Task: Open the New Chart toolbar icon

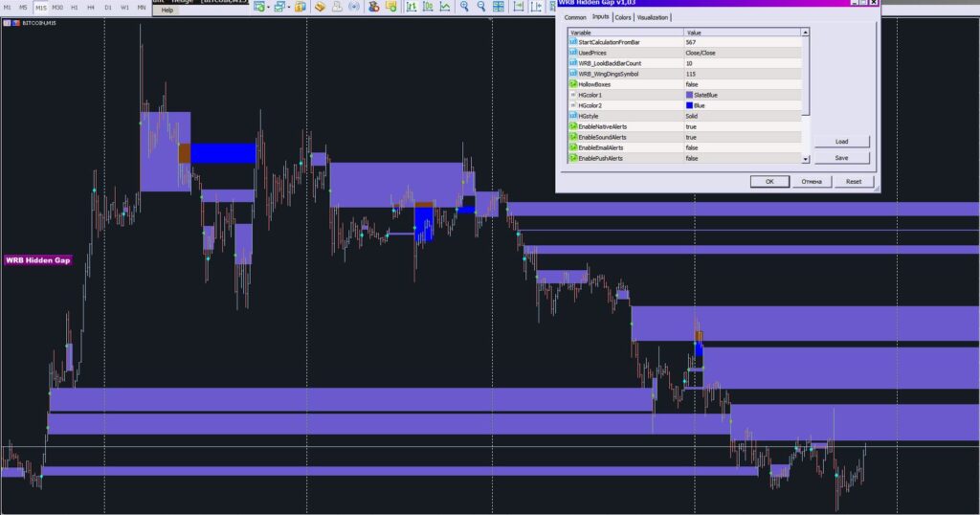Action: click(258, 7)
